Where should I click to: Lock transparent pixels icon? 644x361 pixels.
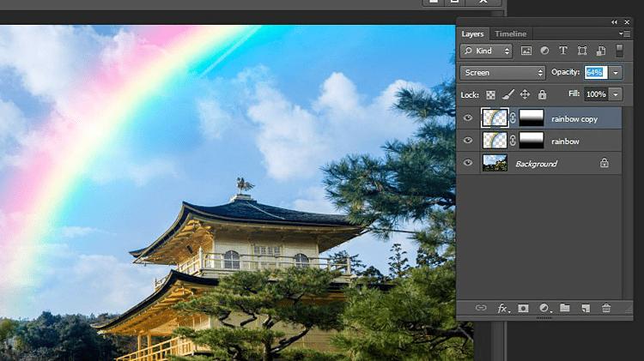pos(490,95)
